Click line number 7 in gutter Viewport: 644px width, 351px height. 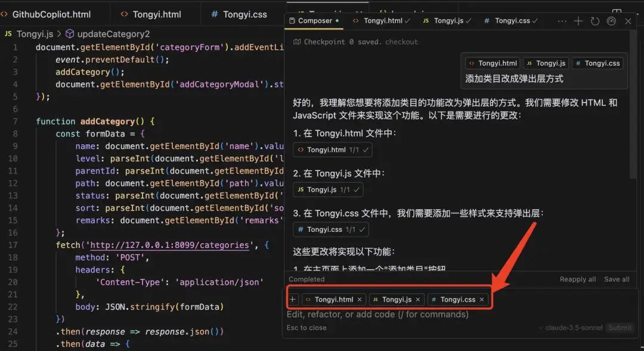15,122
